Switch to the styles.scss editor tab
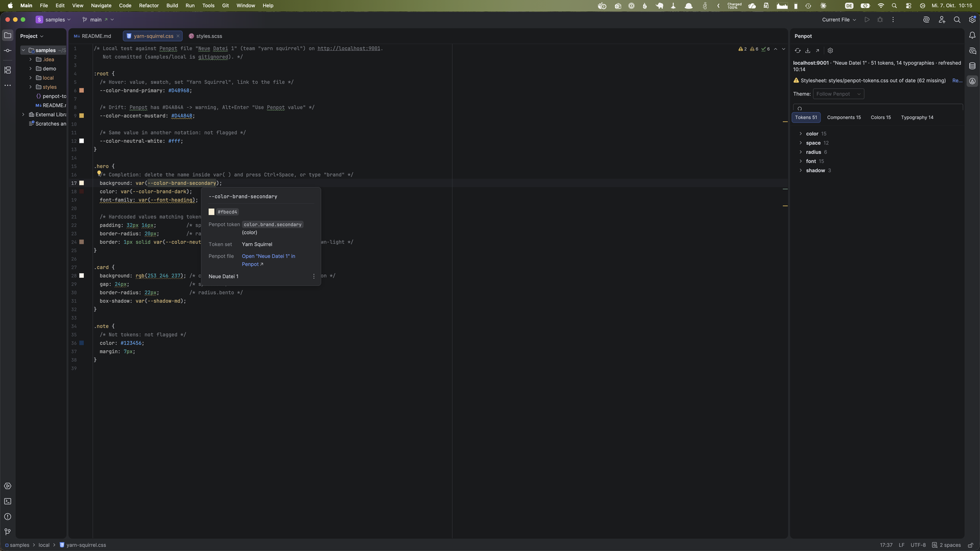 (x=206, y=36)
